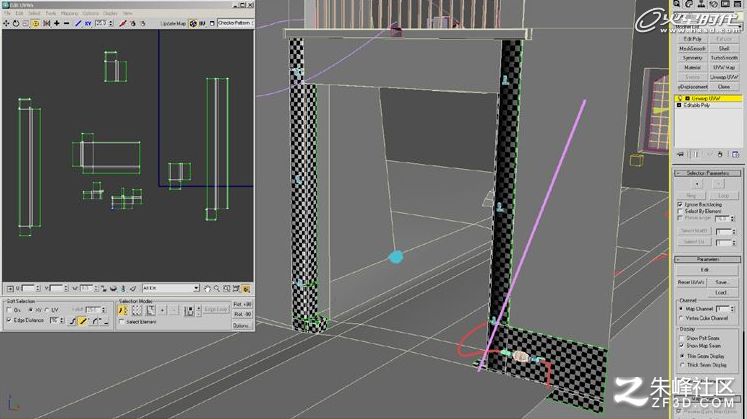Image resolution: width=747 pixels, height=419 pixels.
Task: Click the Rot. -90 button
Action: (242, 314)
